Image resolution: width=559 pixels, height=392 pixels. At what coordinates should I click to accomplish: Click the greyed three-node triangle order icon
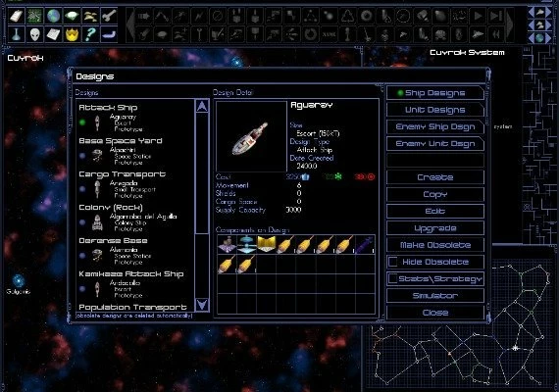(311, 16)
